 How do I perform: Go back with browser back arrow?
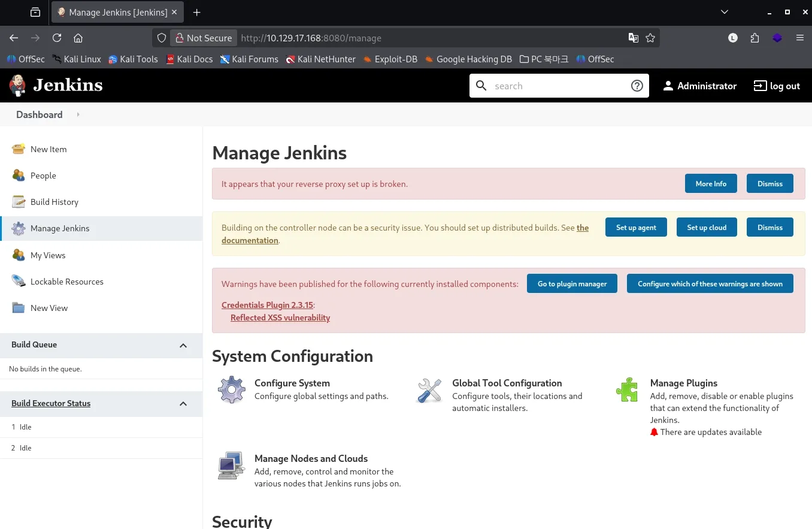14,38
